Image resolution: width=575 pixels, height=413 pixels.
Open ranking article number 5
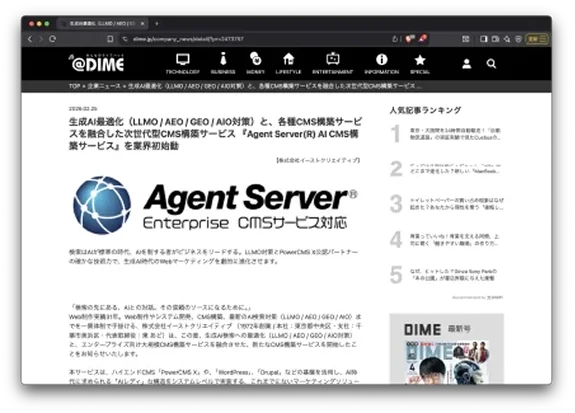point(446,275)
